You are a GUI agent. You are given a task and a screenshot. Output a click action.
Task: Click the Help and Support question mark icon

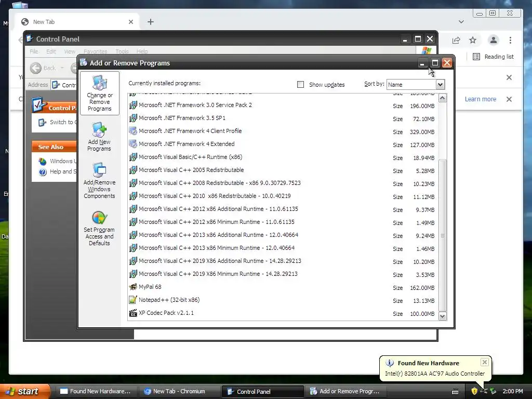[43, 172]
